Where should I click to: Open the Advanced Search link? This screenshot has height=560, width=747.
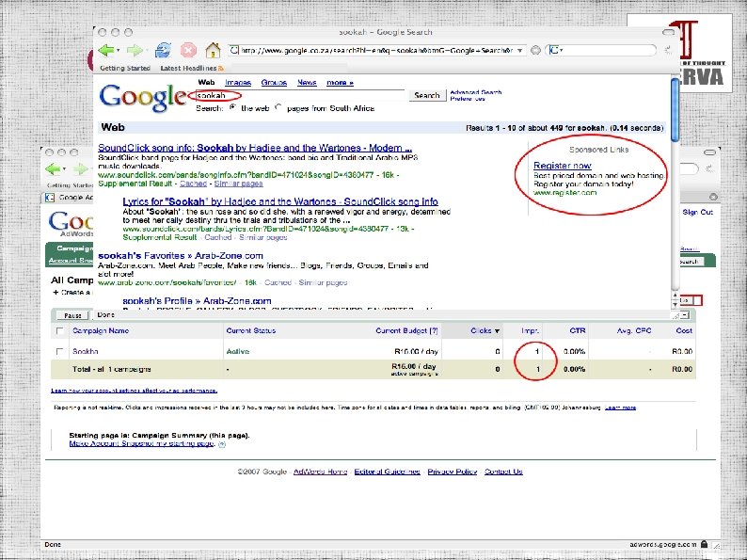475,92
